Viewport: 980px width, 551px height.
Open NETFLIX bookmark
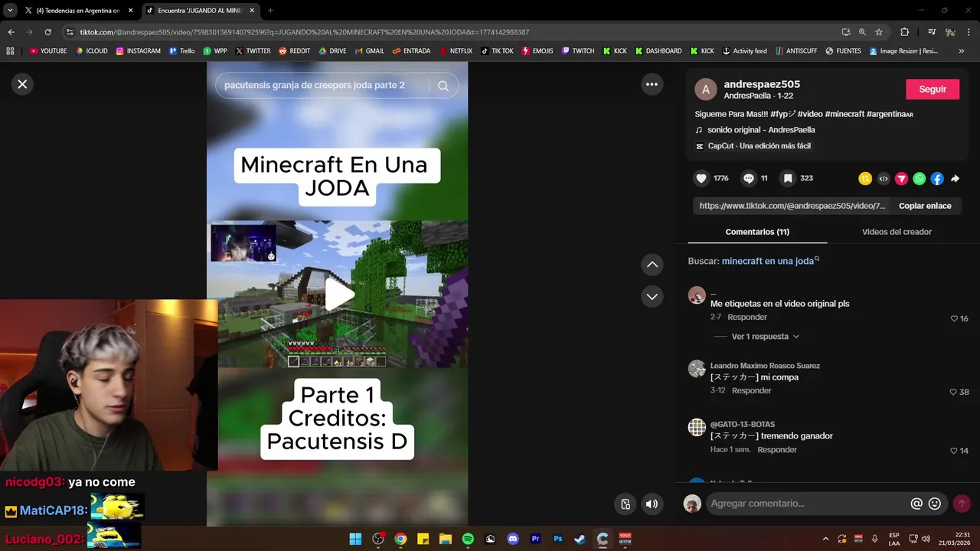pyautogui.click(x=455, y=51)
